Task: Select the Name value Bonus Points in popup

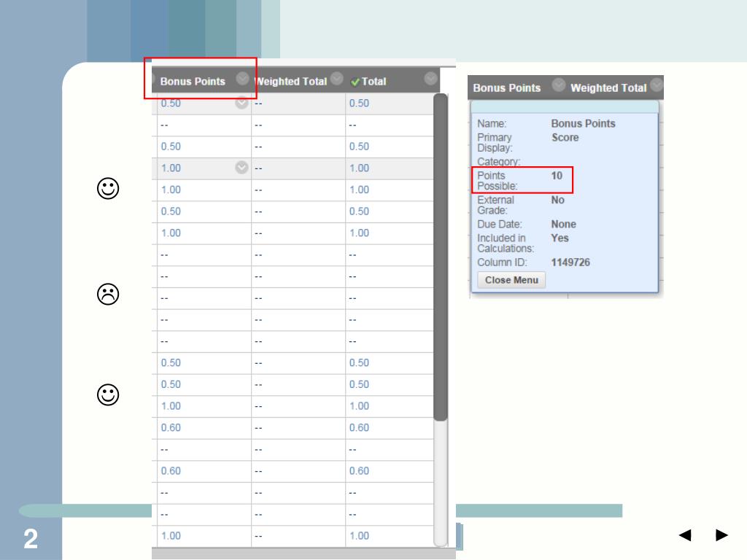Action: (583, 124)
